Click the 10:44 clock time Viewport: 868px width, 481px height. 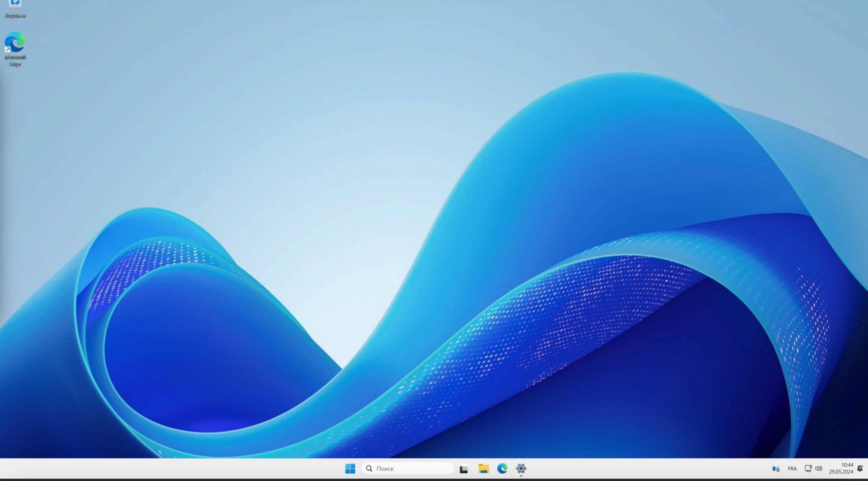[847, 465]
